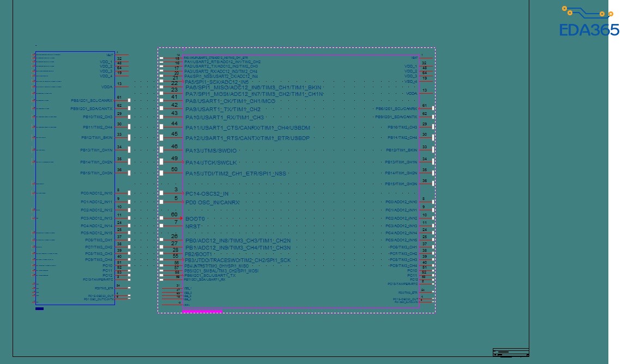The height and width of the screenshot is (364, 628).
Task: Click pin number 3 beside PC14-OSC32_IN
Action: (176, 190)
